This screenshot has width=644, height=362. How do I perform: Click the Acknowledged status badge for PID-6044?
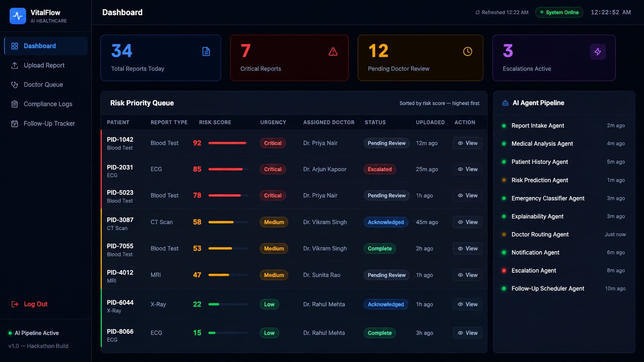(386, 304)
